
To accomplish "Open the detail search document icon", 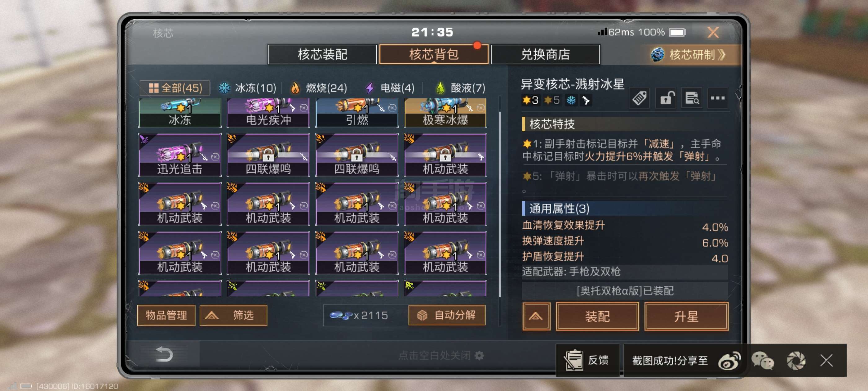I will click(x=692, y=98).
